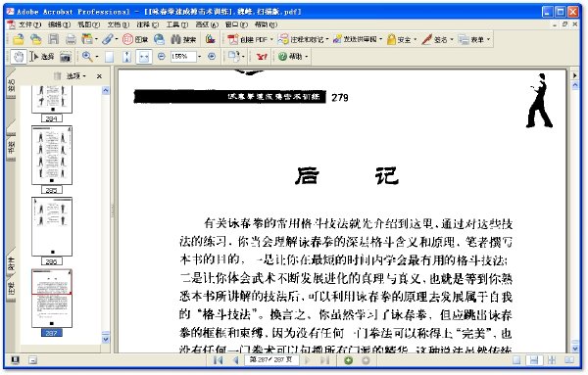Switch to Single Page layout
This screenshot has width=588, height=375.
point(516,360)
